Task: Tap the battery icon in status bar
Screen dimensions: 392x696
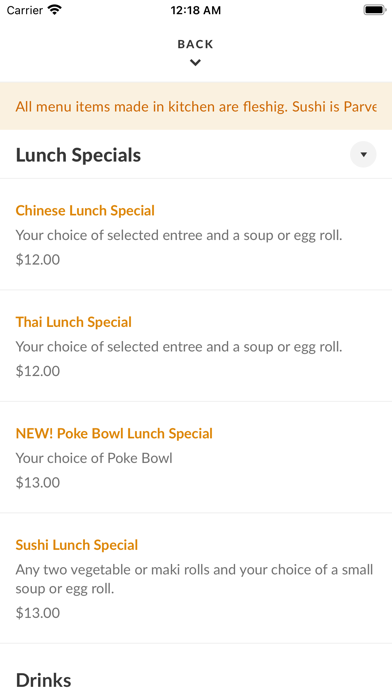Action: click(x=375, y=10)
